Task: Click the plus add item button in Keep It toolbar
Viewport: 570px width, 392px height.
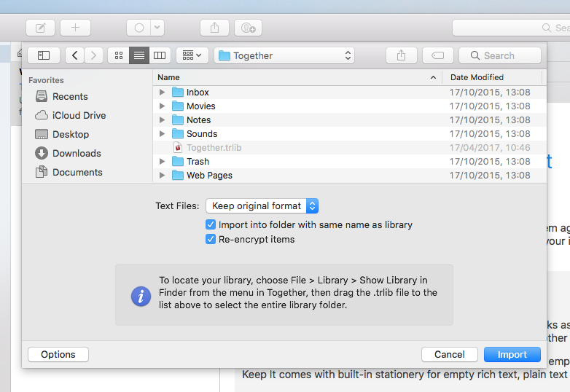Action: [x=75, y=28]
